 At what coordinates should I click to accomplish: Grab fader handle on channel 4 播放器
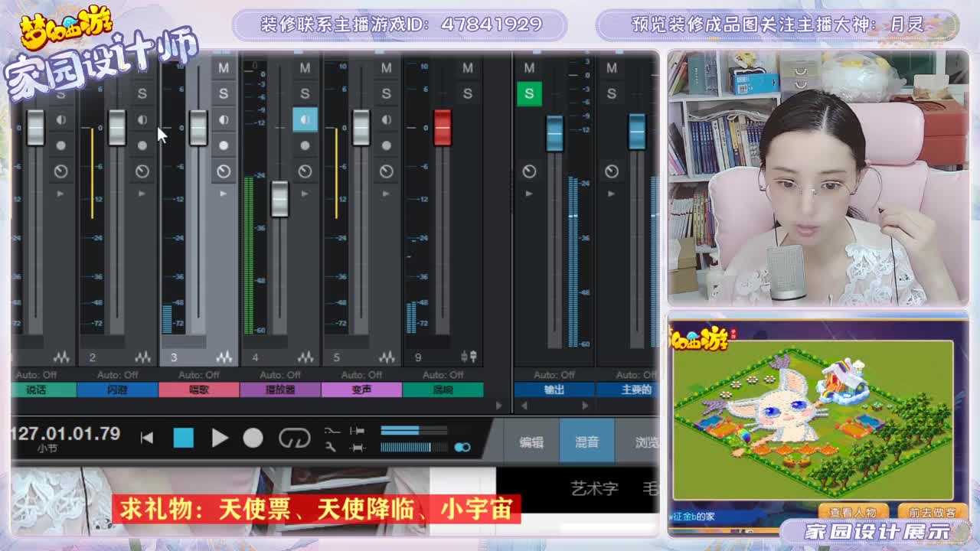coord(279,199)
